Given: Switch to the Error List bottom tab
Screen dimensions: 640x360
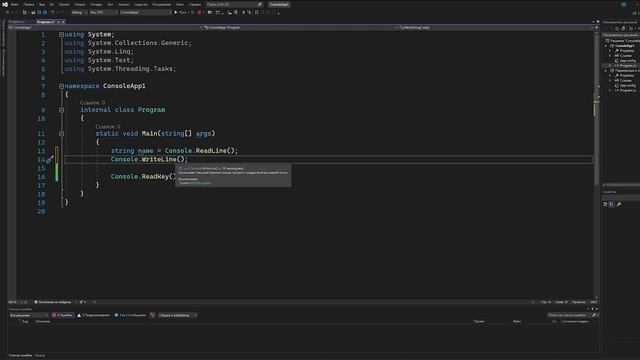Looking at the screenshot, I should click(x=20, y=355).
